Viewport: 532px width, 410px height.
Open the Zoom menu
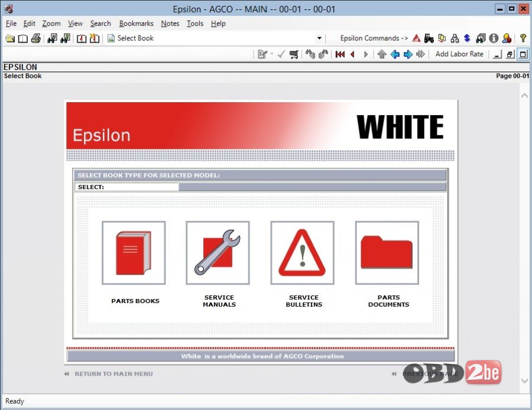click(51, 24)
